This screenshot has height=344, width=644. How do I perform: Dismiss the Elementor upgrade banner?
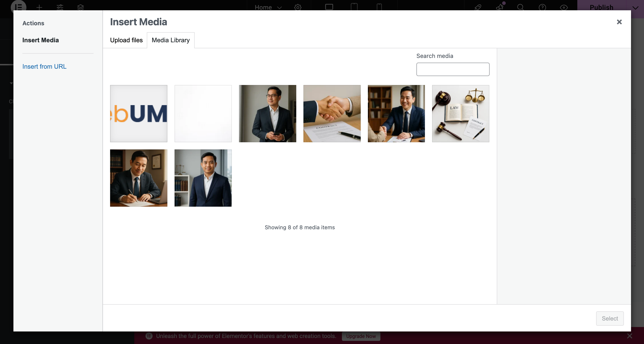pyautogui.click(x=629, y=336)
